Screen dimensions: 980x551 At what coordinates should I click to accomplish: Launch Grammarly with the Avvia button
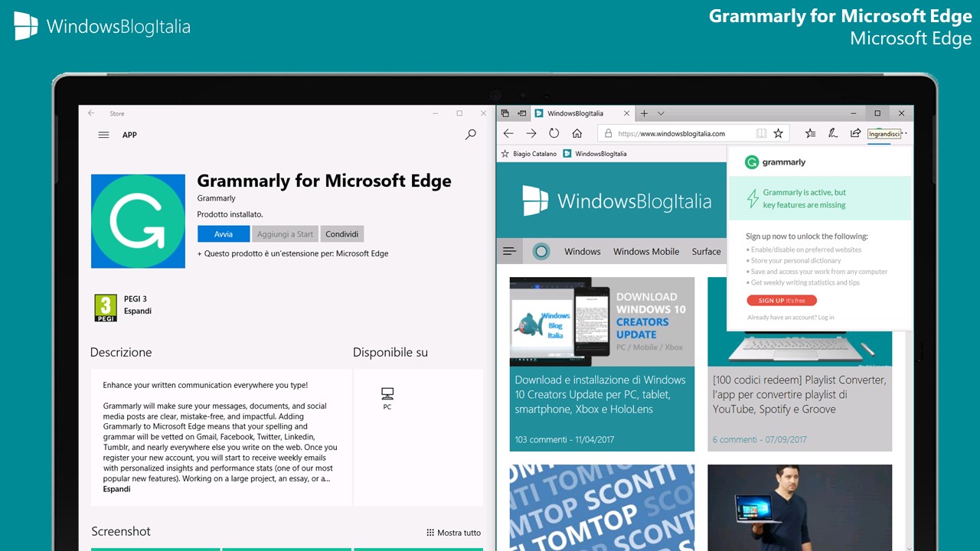click(224, 234)
